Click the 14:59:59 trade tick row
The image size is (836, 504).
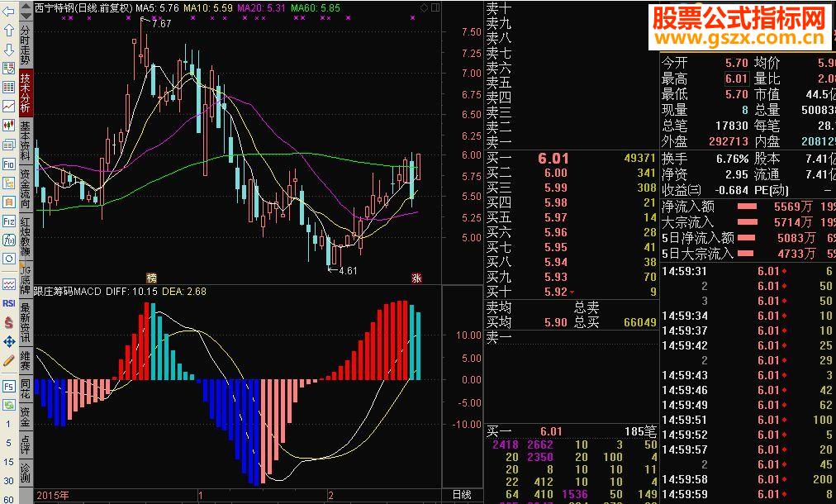(748, 494)
